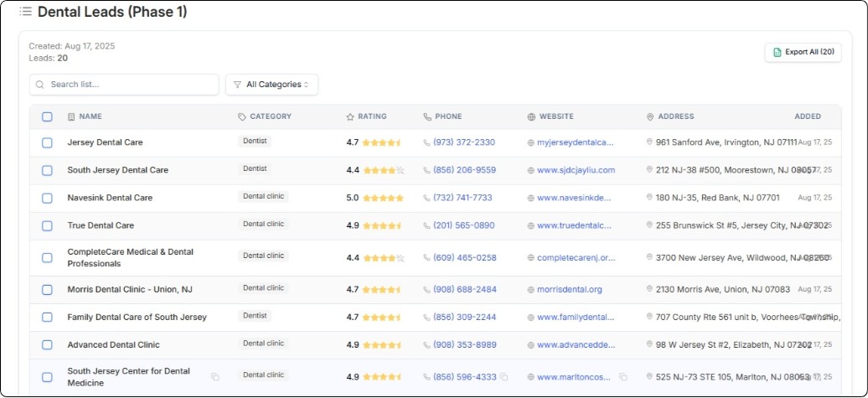Click the phone icon in PHONE header
This screenshot has width=868, height=398.
click(x=426, y=116)
